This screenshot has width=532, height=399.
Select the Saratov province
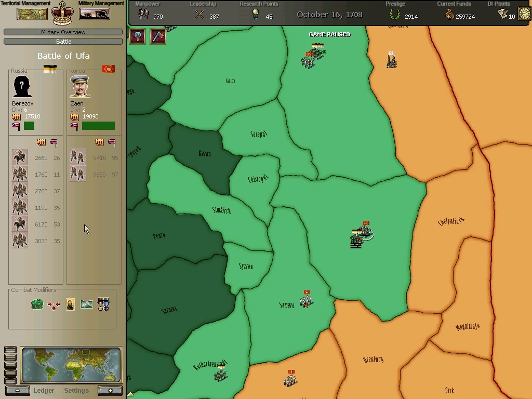(169, 310)
